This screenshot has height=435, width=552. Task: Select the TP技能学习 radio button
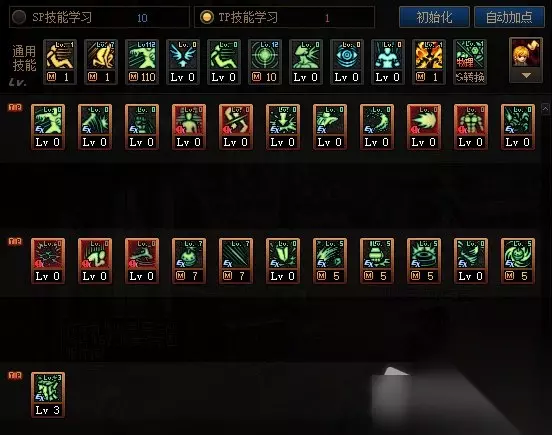tap(206, 17)
